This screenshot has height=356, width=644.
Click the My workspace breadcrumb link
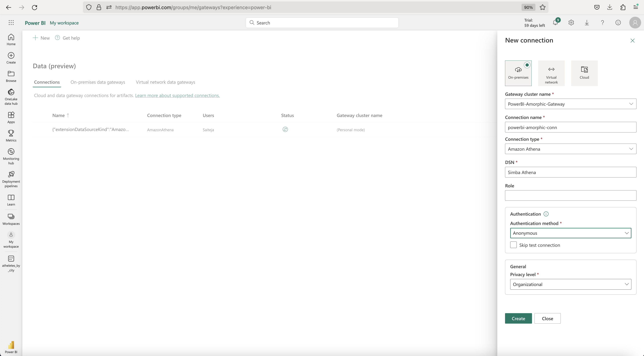click(64, 23)
